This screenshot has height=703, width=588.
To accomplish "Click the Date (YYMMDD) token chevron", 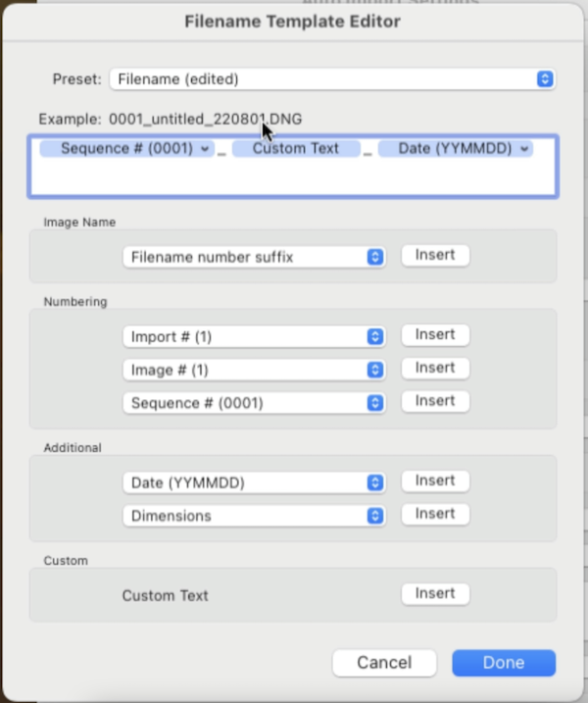I will (x=525, y=149).
